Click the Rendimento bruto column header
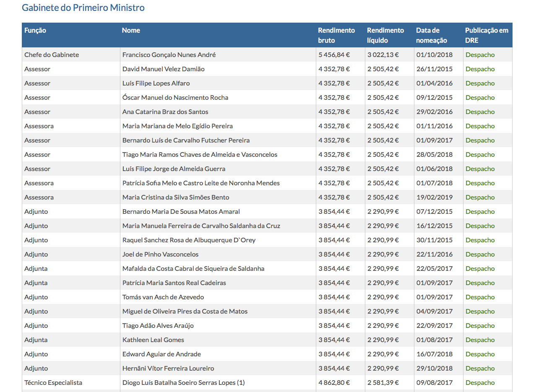The height and width of the screenshot is (392, 544). (336, 35)
